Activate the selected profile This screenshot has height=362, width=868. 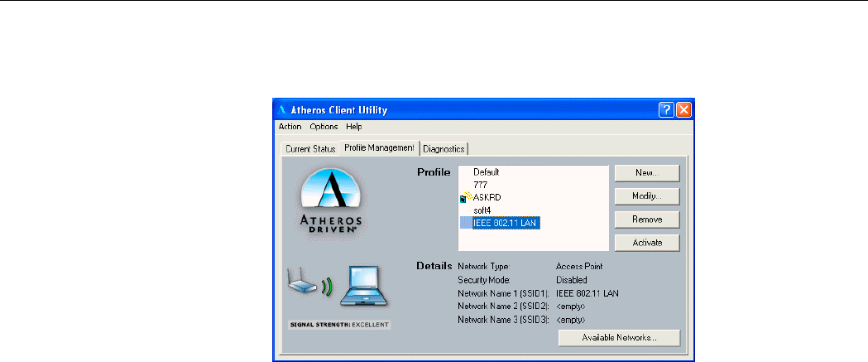tap(647, 243)
